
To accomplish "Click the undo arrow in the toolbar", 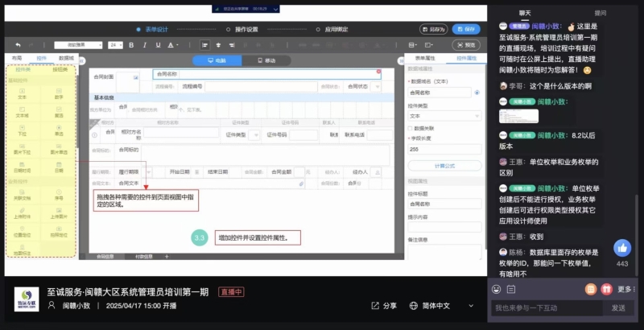I will point(18,44).
